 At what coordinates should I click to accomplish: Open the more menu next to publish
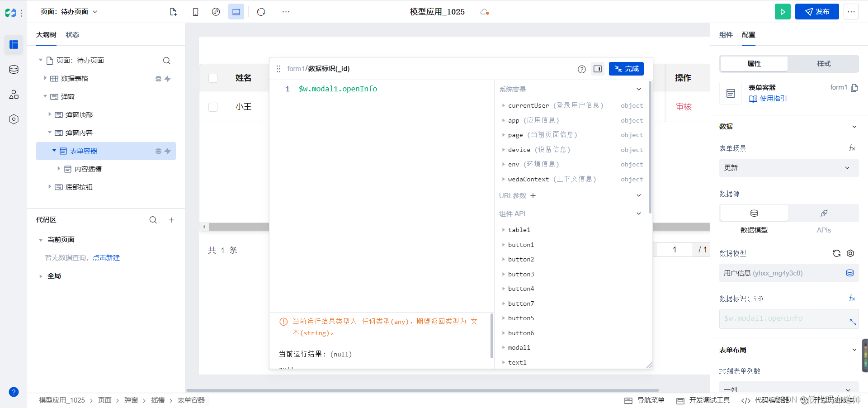(x=851, y=12)
